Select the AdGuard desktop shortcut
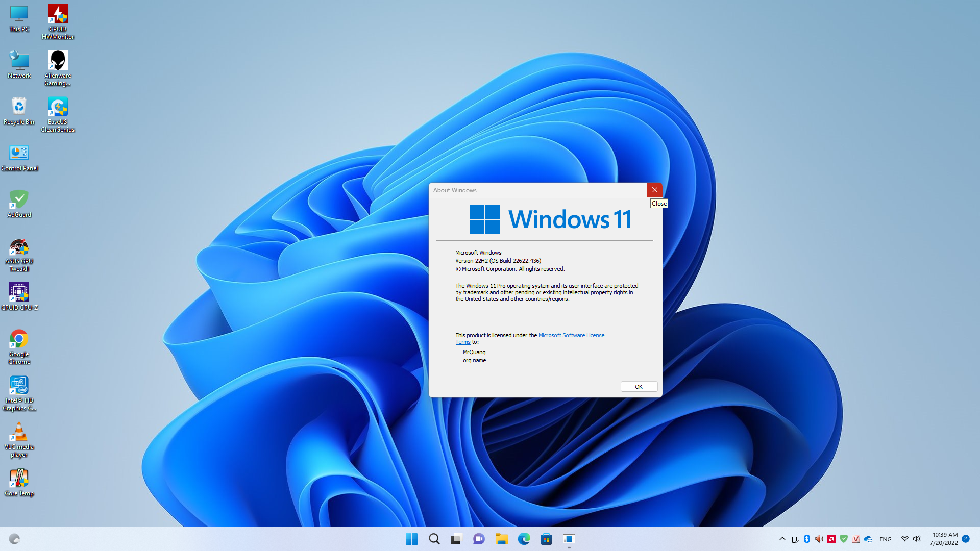This screenshot has height=551, width=980. (x=19, y=204)
